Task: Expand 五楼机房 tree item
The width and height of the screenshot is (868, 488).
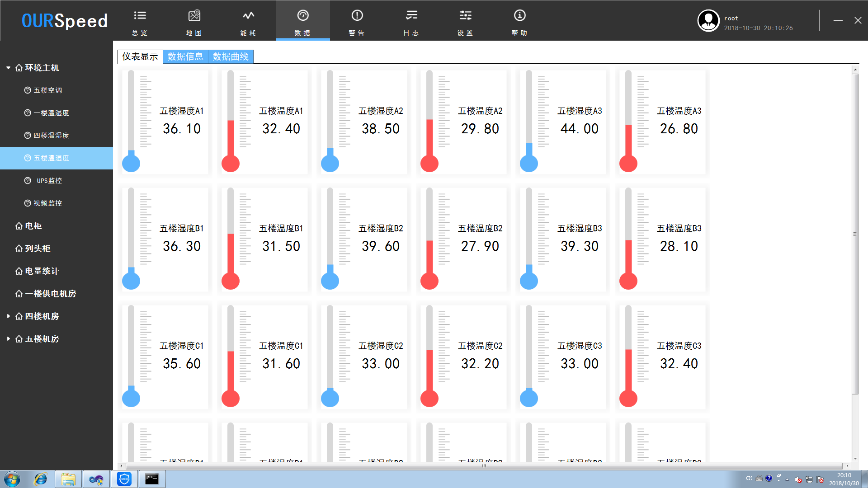Action: pyautogui.click(x=7, y=339)
